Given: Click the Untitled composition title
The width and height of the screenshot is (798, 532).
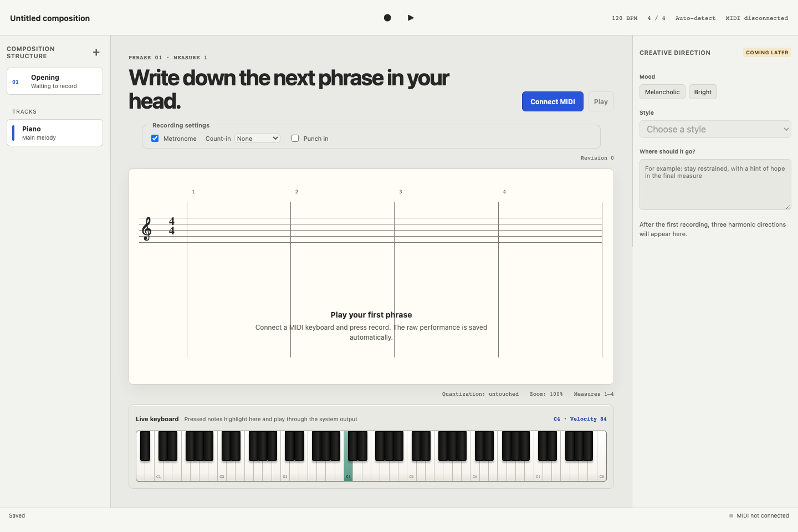Looking at the screenshot, I should 50,18.
